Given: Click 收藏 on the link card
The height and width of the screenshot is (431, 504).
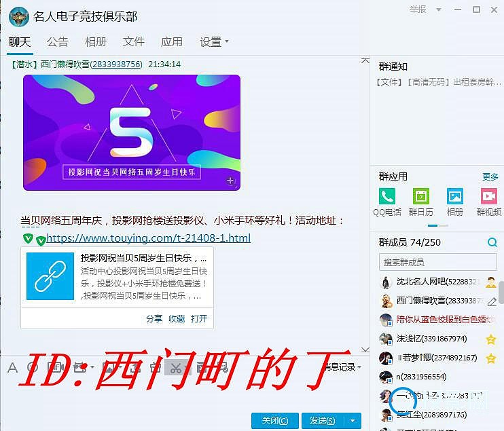Looking at the screenshot, I should point(177,319).
